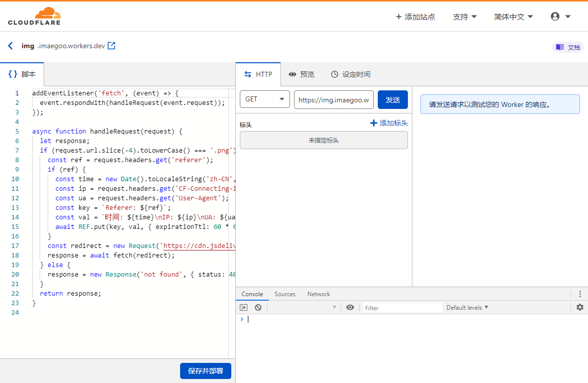Select the Network devtools tab

click(x=319, y=294)
